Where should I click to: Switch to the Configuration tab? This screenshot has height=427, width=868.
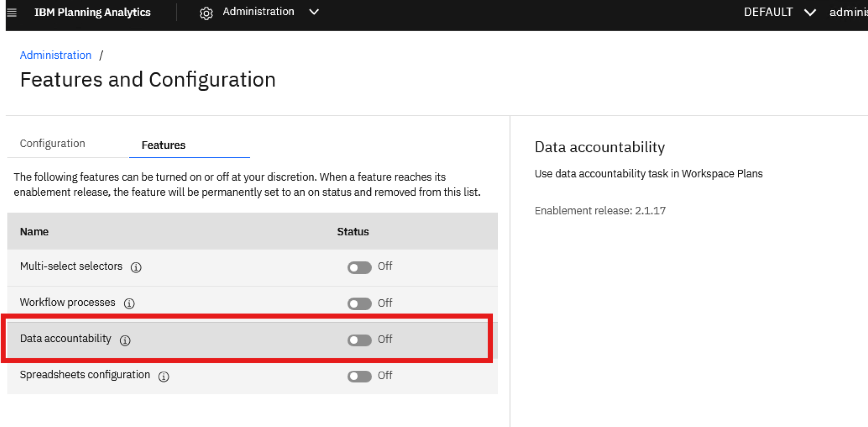(x=52, y=144)
